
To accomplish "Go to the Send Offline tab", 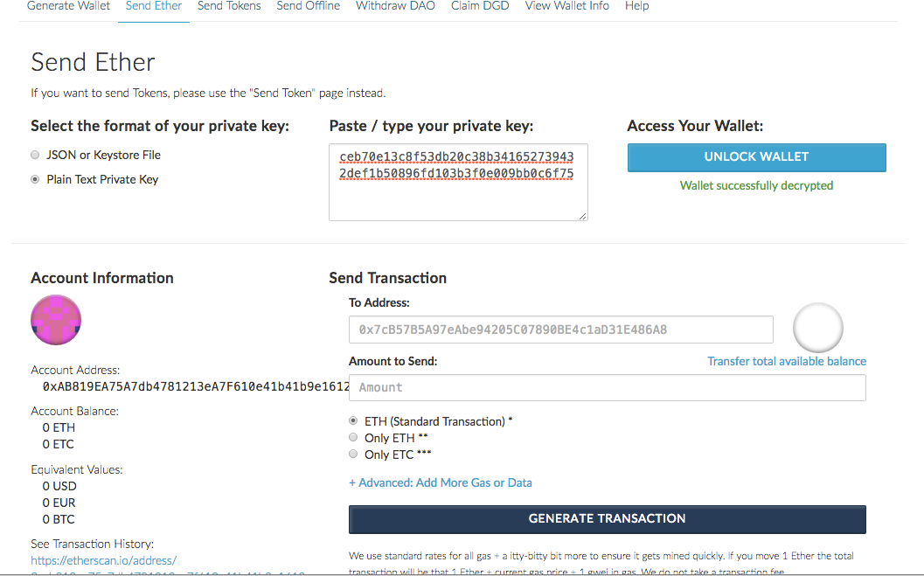I will click(309, 6).
